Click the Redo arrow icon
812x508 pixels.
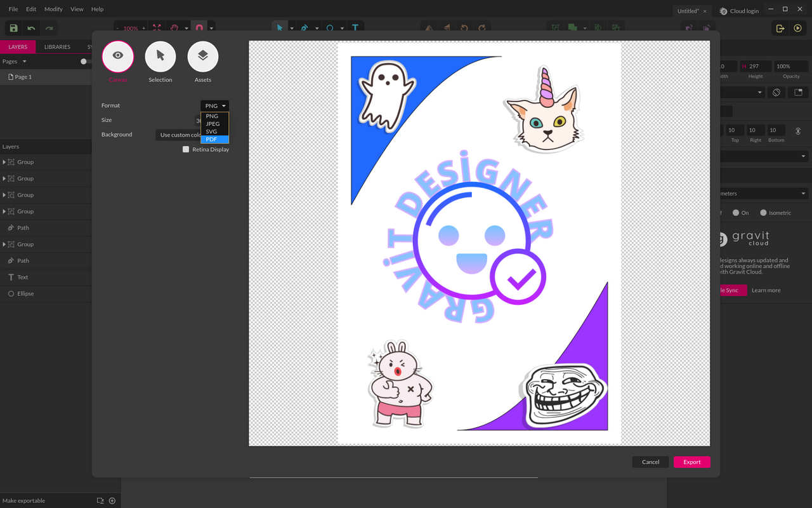tap(49, 28)
